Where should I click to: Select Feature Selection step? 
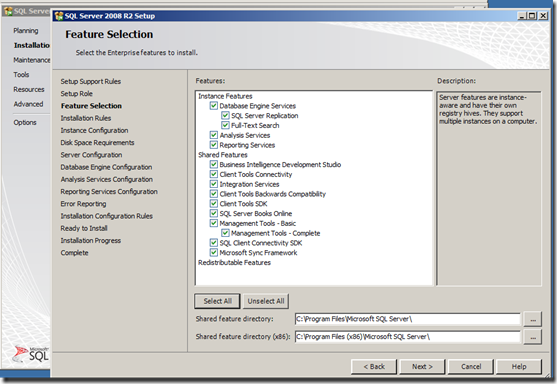click(91, 106)
